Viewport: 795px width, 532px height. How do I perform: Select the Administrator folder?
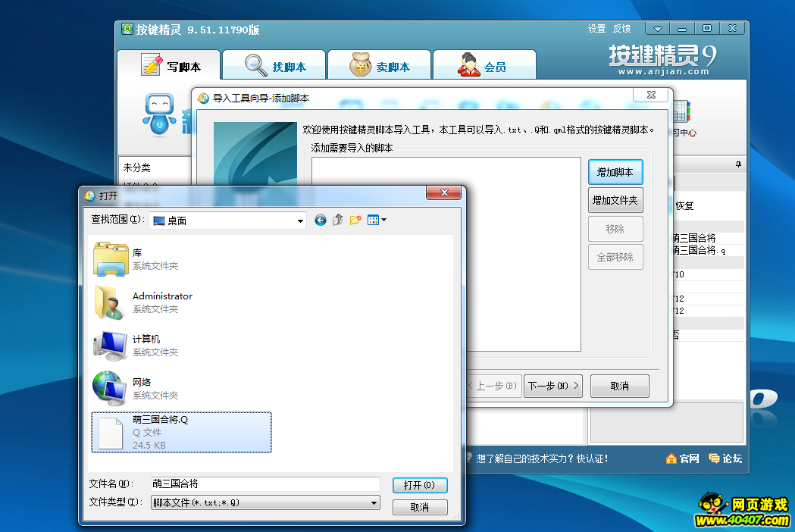pyautogui.click(x=143, y=302)
